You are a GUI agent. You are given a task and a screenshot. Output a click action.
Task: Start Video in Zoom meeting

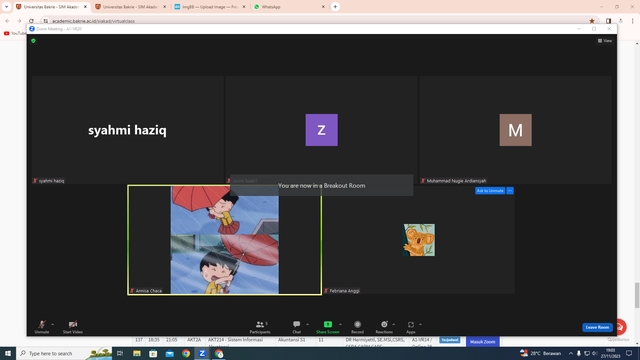point(73,327)
